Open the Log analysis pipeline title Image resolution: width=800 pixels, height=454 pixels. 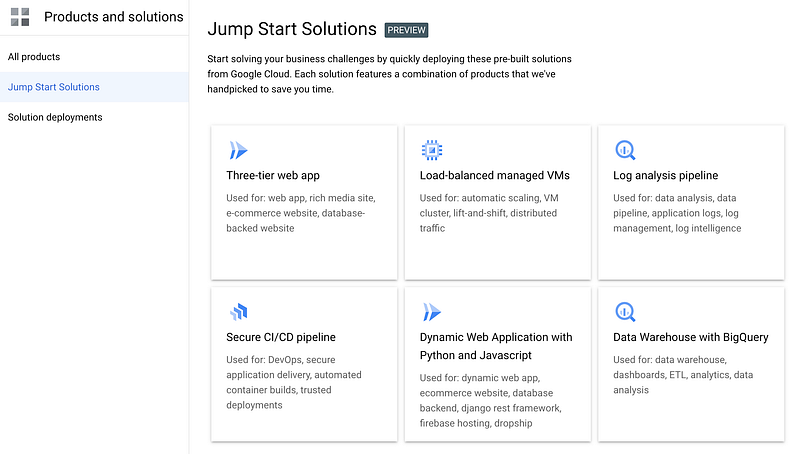(x=665, y=175)
